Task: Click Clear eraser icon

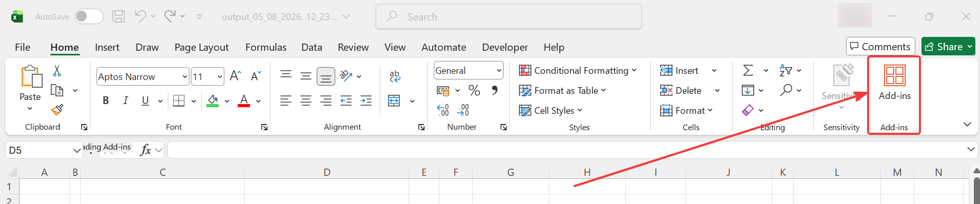Action: [748, 110]
